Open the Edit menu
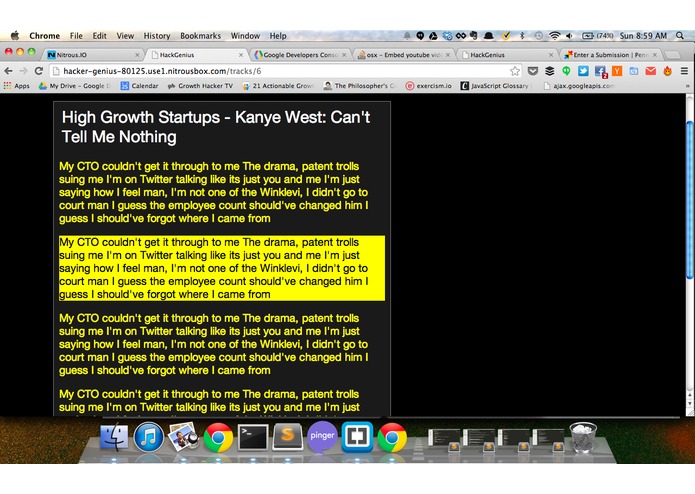The height and width of the screenshot is (494, 695). click(99, 36)
